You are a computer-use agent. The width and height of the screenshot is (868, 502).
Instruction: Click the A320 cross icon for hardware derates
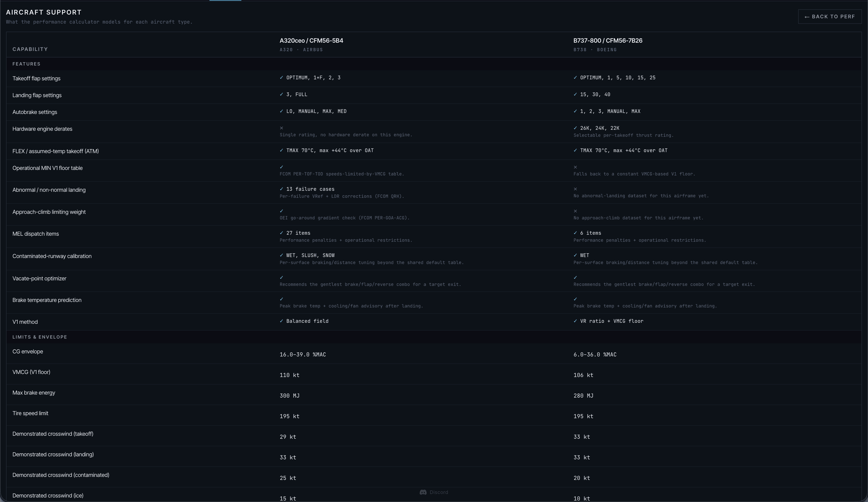click(281, 128)
